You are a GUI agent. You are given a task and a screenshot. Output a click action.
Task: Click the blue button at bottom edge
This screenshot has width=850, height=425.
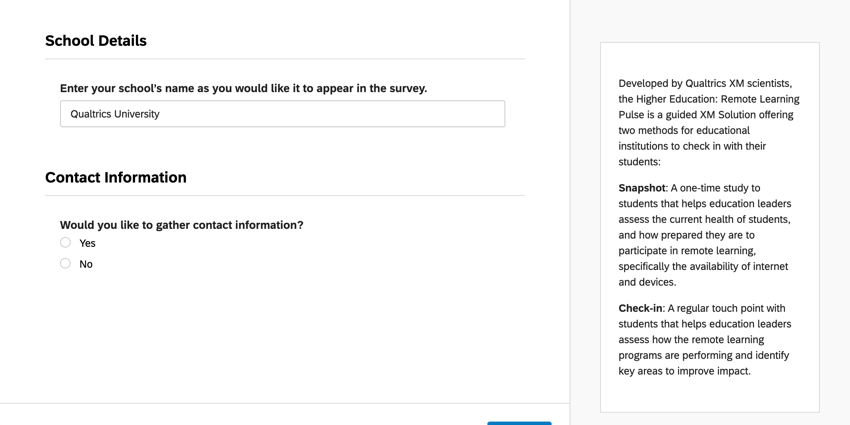[x=519, y=423]
